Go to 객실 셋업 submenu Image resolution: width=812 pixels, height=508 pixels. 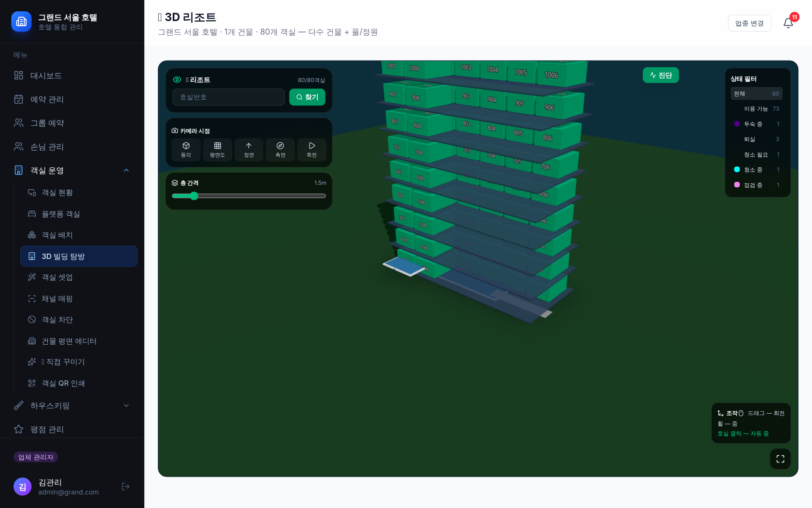pyautogui.click(x=79, y=277)
